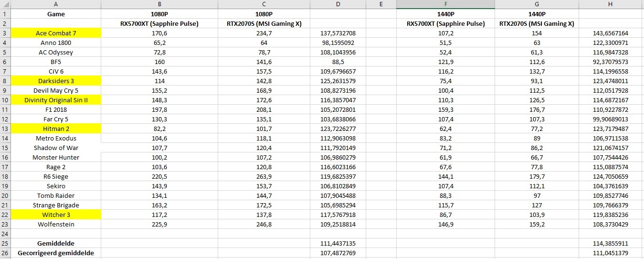The width and height of the screenshot is (644, 259).
Task: Select column A header
Action: (56, 4)
